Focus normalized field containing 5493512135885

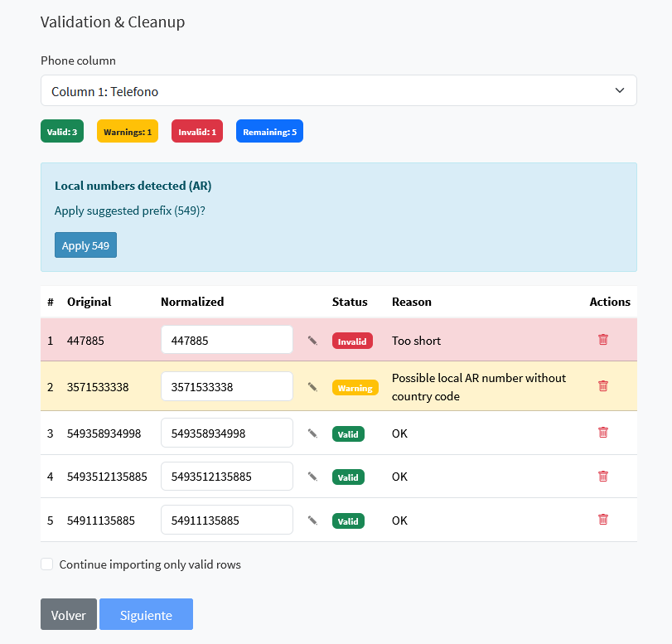(227, 476)
